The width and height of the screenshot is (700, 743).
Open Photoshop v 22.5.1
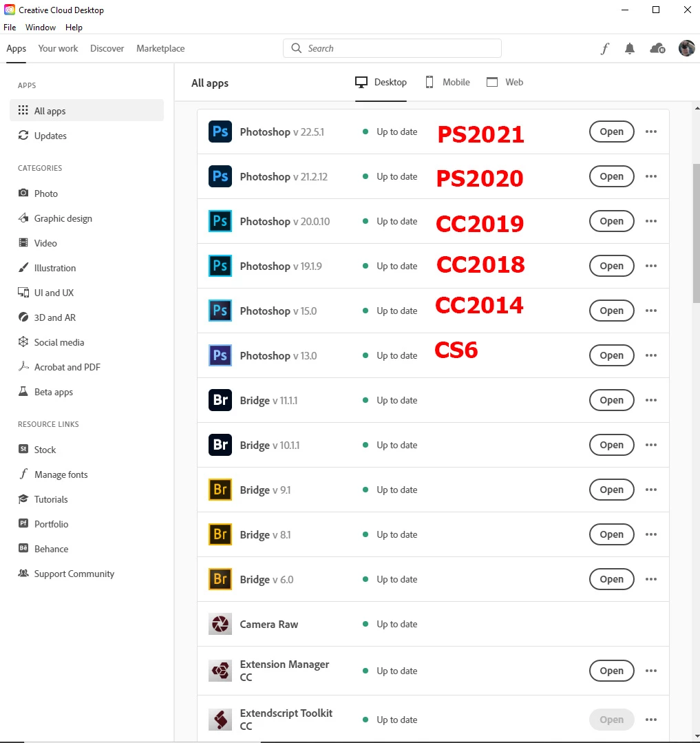(x=611, y=132)
